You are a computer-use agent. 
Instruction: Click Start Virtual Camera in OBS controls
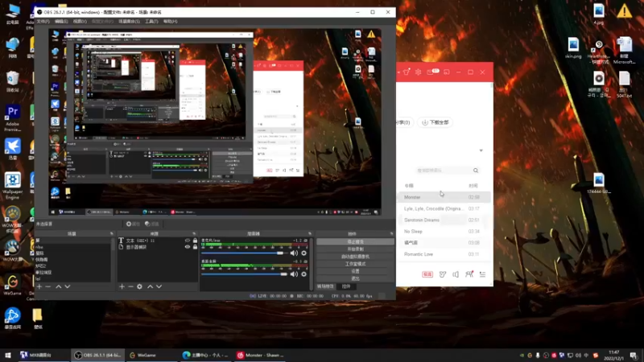(355, 257)
